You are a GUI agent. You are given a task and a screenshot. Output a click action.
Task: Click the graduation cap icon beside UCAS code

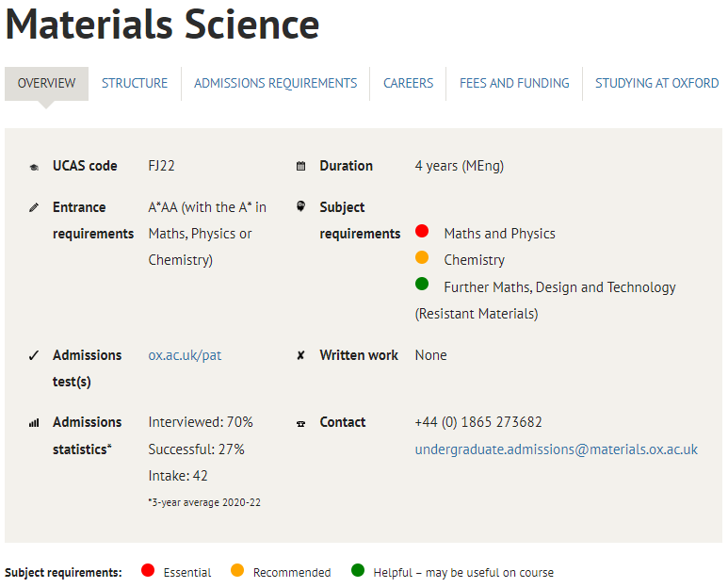(34, 167)
